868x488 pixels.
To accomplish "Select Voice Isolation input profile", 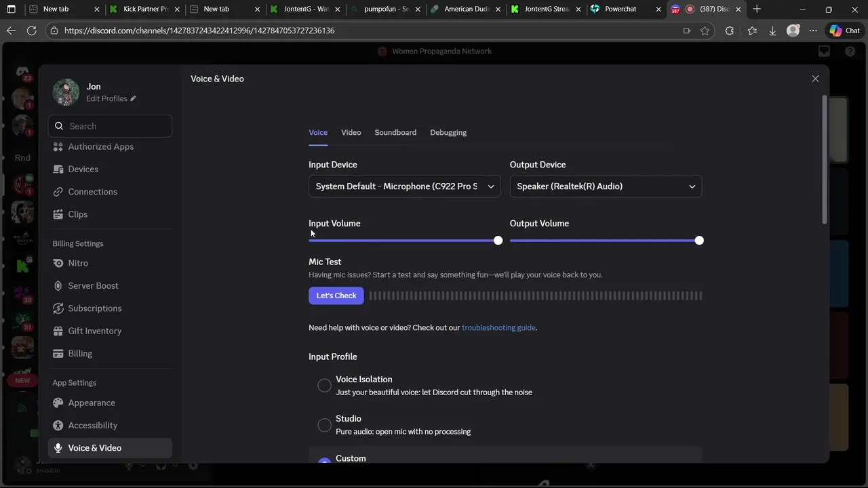I will tap(324, 386).
